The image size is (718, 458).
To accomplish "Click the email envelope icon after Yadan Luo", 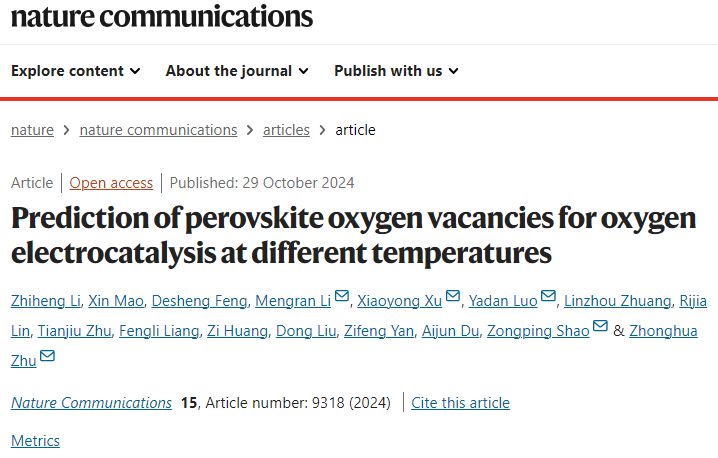I will coord(548,296).
